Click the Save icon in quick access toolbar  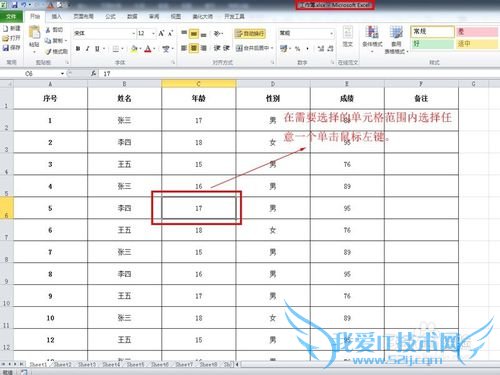point(15,5)
